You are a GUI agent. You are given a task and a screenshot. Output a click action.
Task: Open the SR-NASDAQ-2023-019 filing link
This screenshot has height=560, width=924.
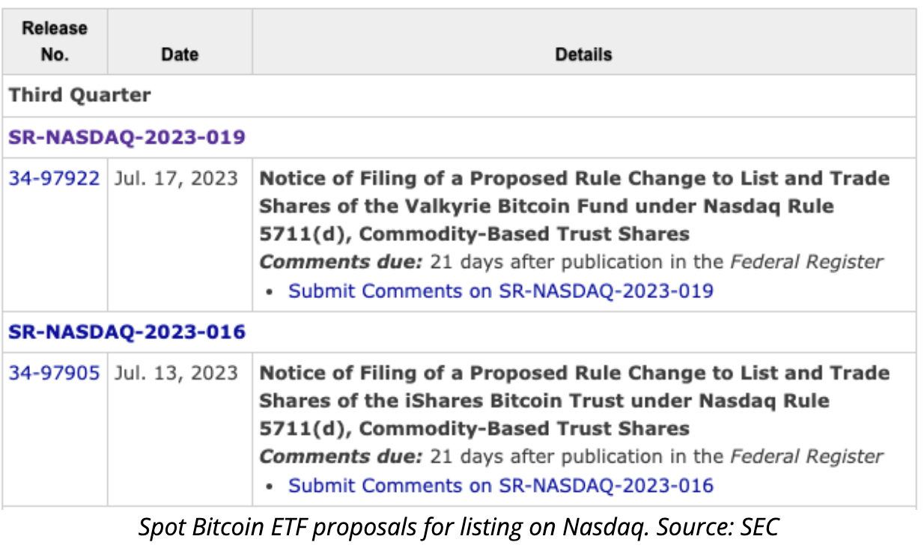pyautogui.click(x=127, y=138)
